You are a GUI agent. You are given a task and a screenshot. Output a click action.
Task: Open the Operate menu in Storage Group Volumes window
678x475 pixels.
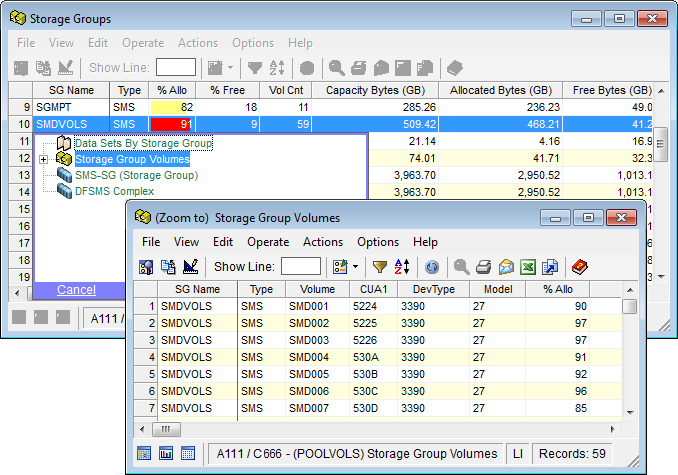(x=268, y=242)
